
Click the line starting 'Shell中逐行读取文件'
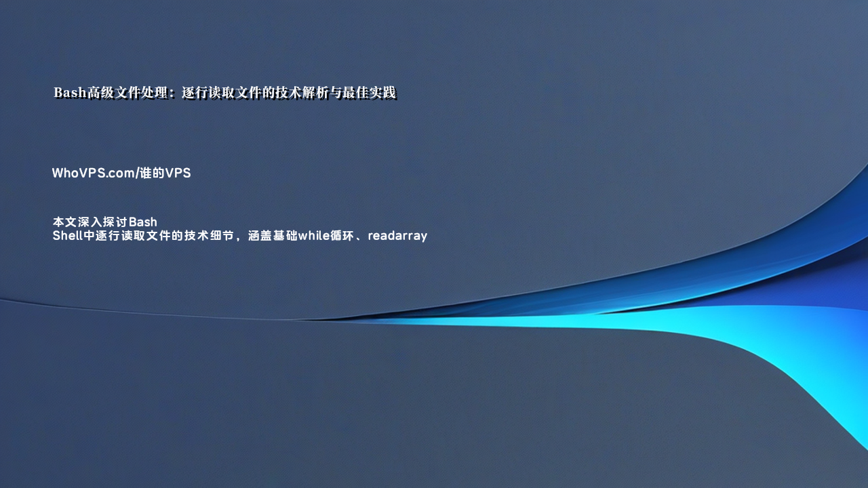[x=239, y=236]
